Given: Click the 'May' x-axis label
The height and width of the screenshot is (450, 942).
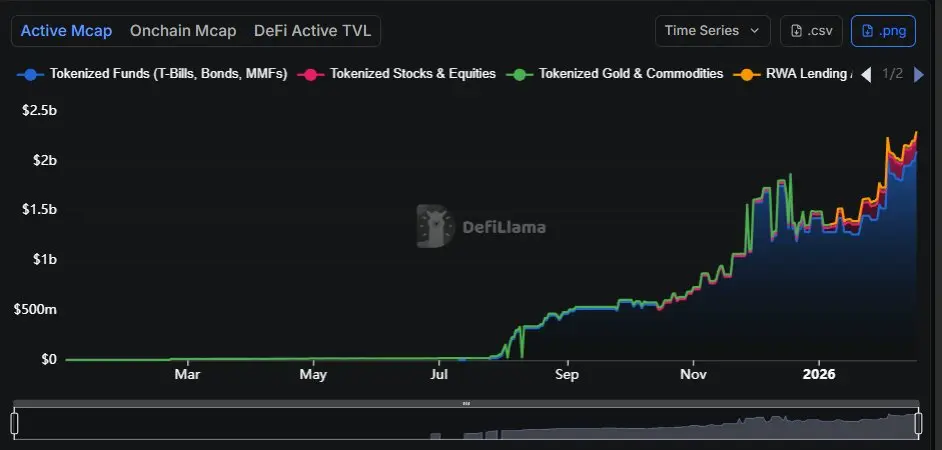Looking at the screenshot, I should coord(313,374).
